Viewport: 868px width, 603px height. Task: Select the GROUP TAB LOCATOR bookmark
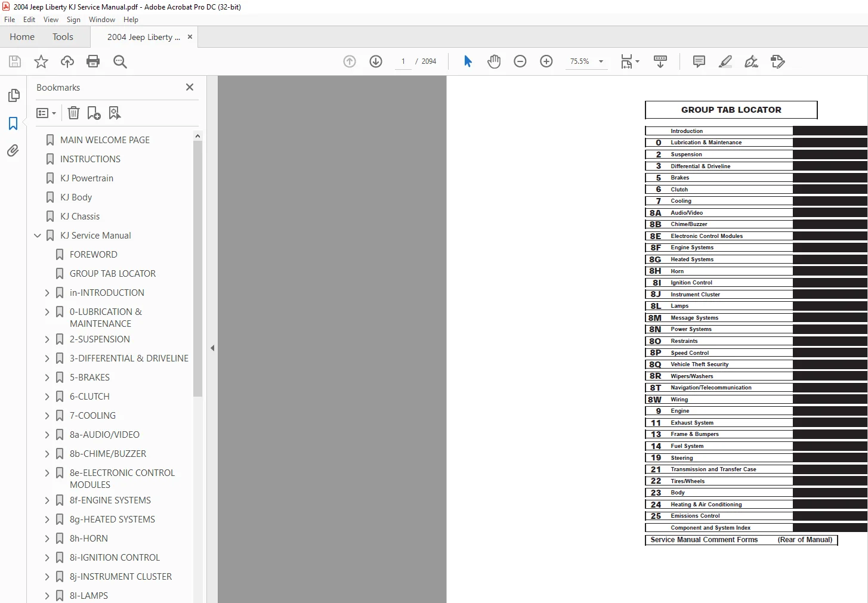click(113, 274)
